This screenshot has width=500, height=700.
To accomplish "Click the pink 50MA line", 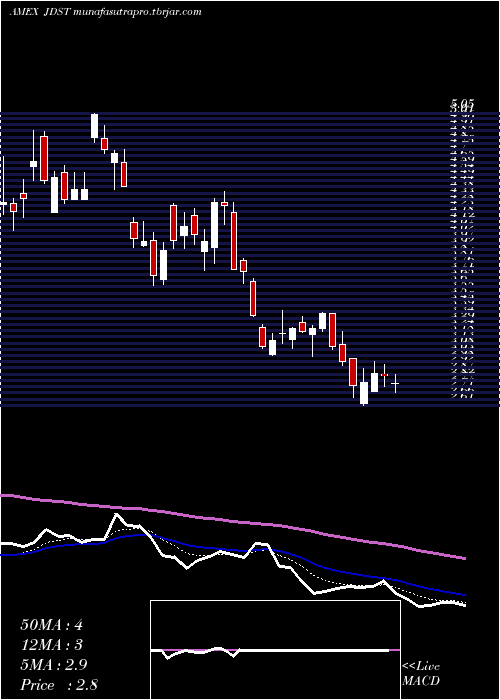I will click(x=232, y=521).
